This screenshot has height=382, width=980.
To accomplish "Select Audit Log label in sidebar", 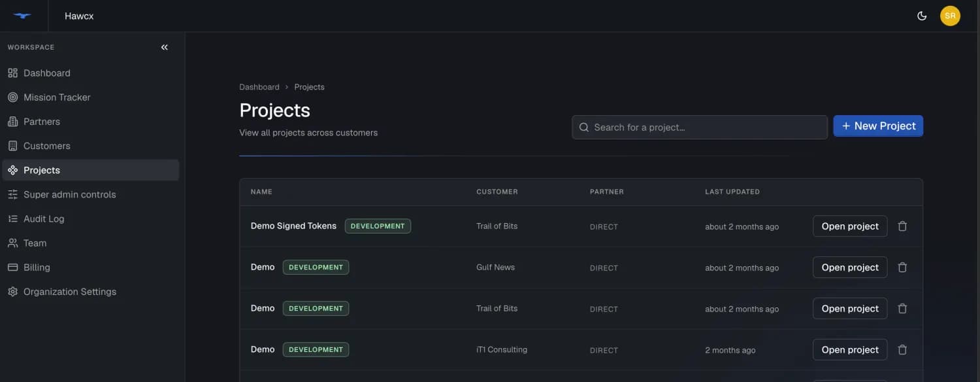I will click(44, 218).
